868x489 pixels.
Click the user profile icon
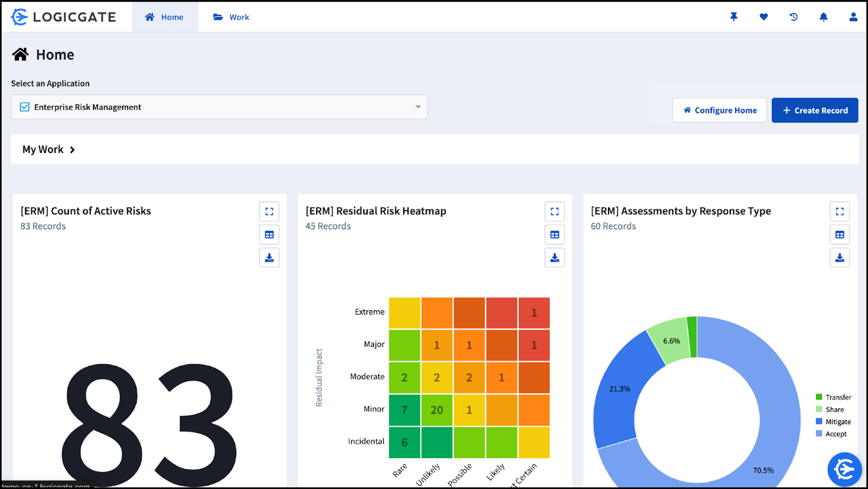[x=853, y=17]
